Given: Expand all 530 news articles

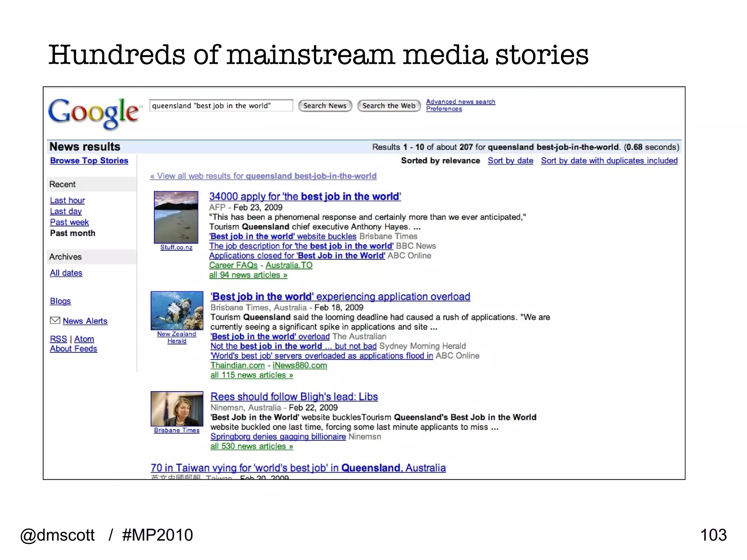Looking at the screenshot, I should pos(252,447).
